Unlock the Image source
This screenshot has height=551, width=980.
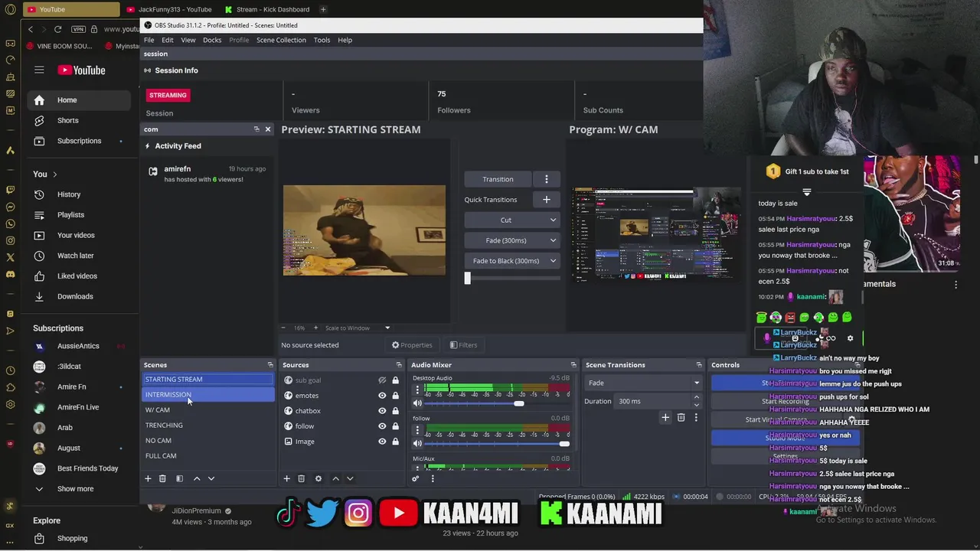(x=395, y=442)
